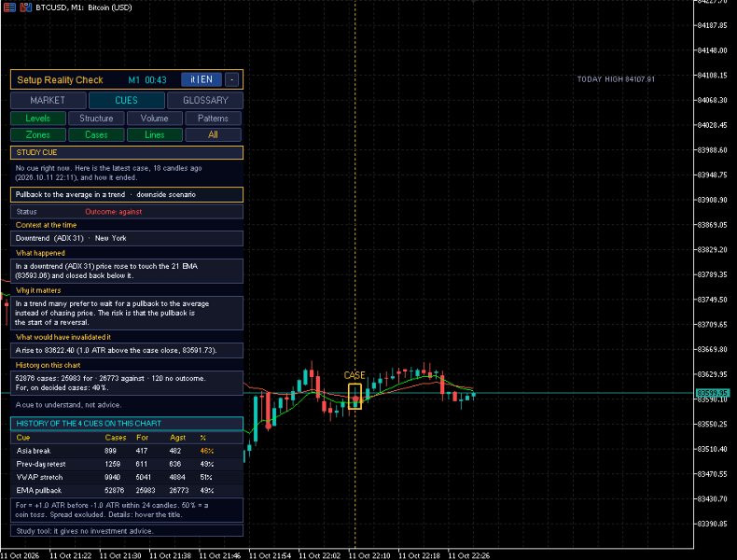The height and width of the screenshot is (560, 737).
Task: Enable the Volume cue filter
Action: coord(155,119)
